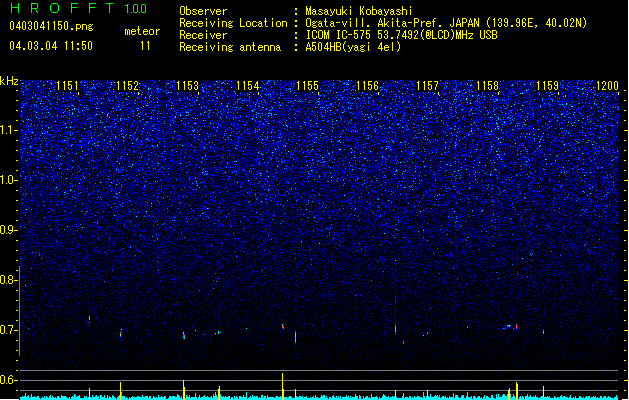Click the 1152 time axis marker

(128, 86)
